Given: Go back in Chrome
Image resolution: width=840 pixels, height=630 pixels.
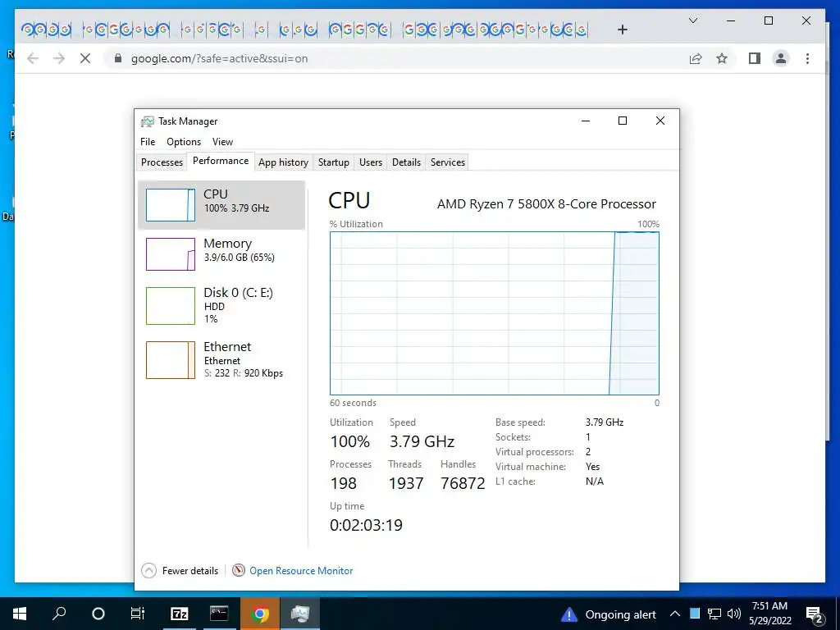Looking at the screenshot, I should (x=33, y=58).
